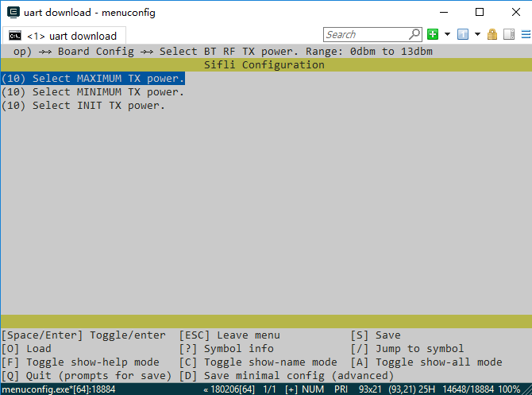Expand the console list dropdown arrow

tap(477, 34)
